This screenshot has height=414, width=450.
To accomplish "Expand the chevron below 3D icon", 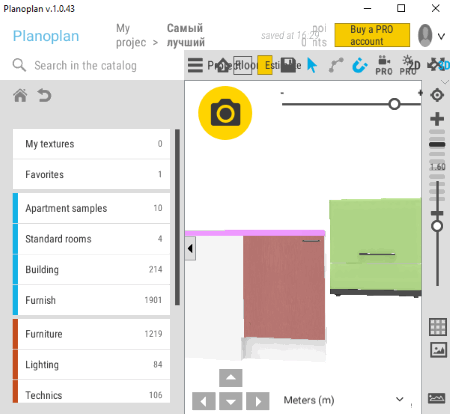I will pos(445,82).
